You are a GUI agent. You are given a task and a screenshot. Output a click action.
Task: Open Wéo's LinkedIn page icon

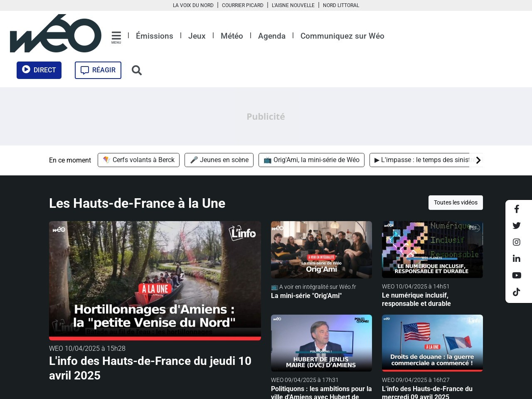517,259
